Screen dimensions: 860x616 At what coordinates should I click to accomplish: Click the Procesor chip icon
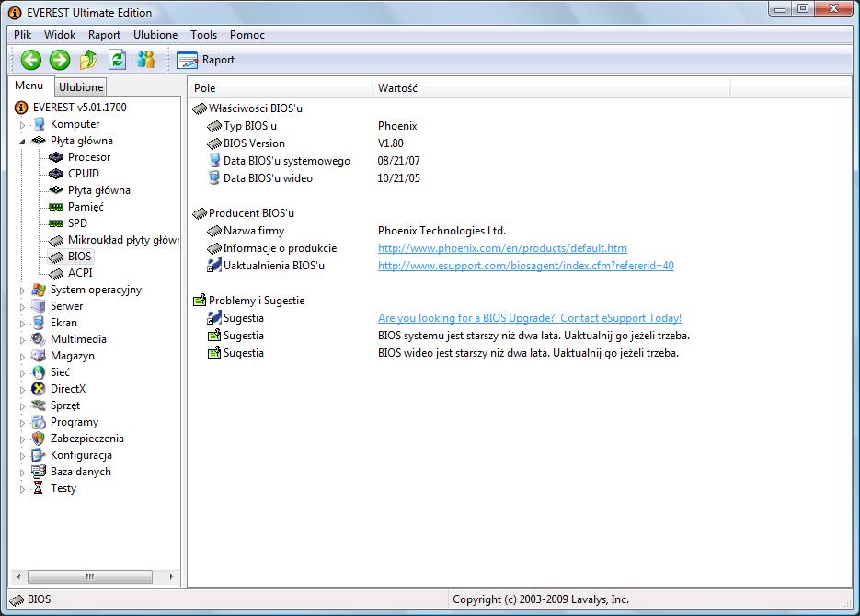56,157
